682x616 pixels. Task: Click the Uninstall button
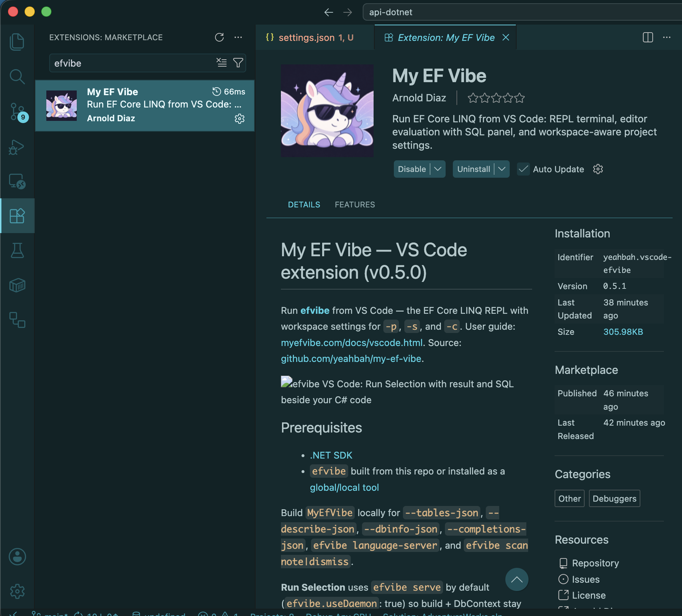(473, 169)
